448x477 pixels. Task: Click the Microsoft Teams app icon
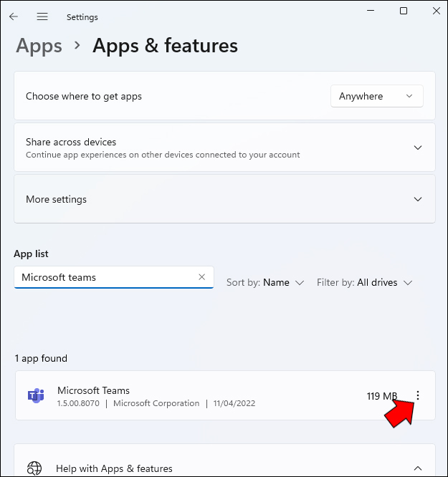click(x=35, y=395)
